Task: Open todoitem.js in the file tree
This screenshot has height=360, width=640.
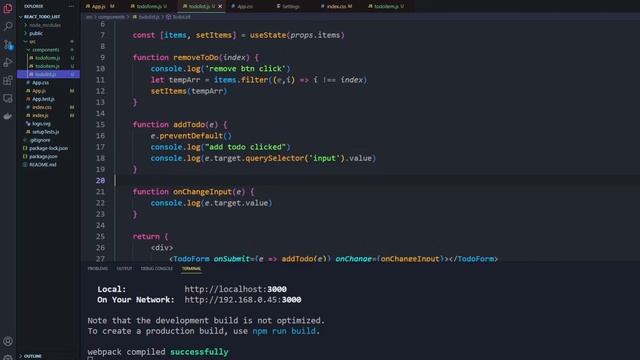Action: pos(48,66)
